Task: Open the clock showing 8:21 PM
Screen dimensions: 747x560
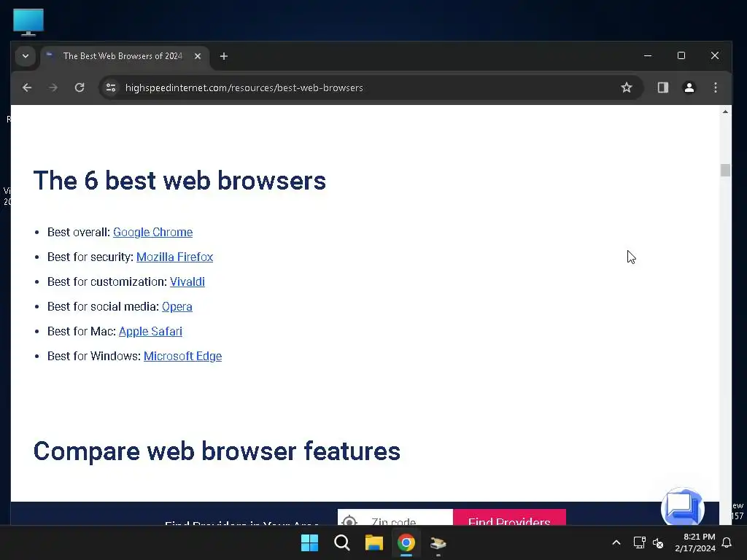Action: (x=695, y=542)
